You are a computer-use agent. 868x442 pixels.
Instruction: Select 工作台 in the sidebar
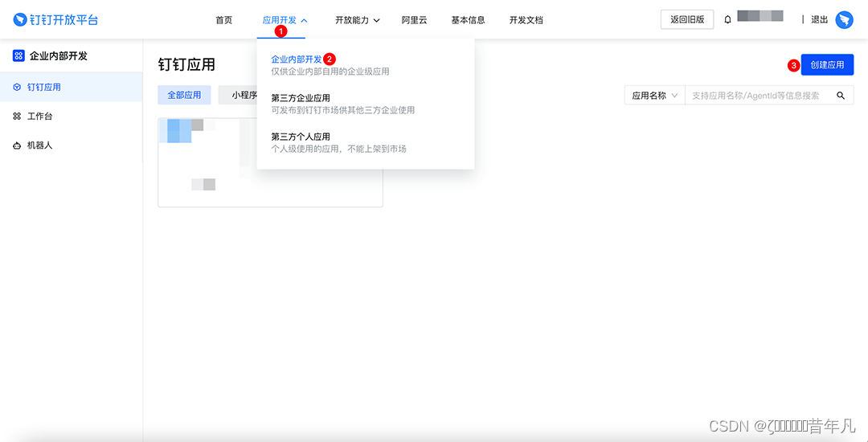71,117
